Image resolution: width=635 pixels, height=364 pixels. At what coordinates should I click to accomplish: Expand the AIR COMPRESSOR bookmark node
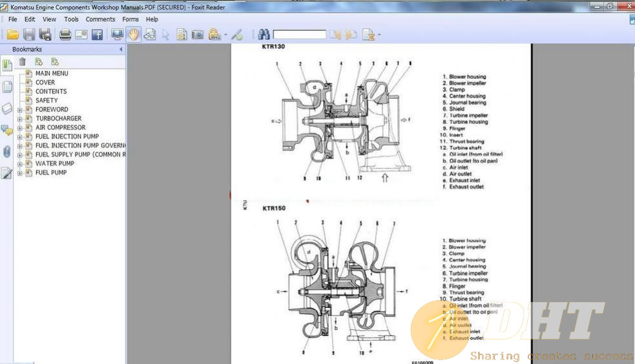[x=19, y=128]
